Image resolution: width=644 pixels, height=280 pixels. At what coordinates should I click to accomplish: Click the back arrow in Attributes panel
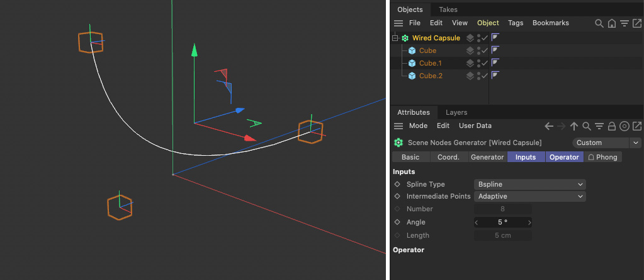pos(548,126)
